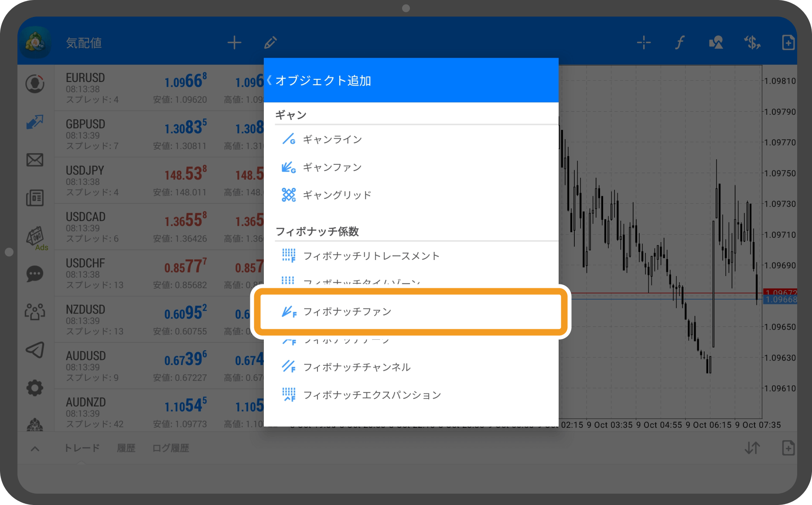The image size is (812, 505).
Task: Expand the trade panel with the up chevron
Action: pos(35,448)
